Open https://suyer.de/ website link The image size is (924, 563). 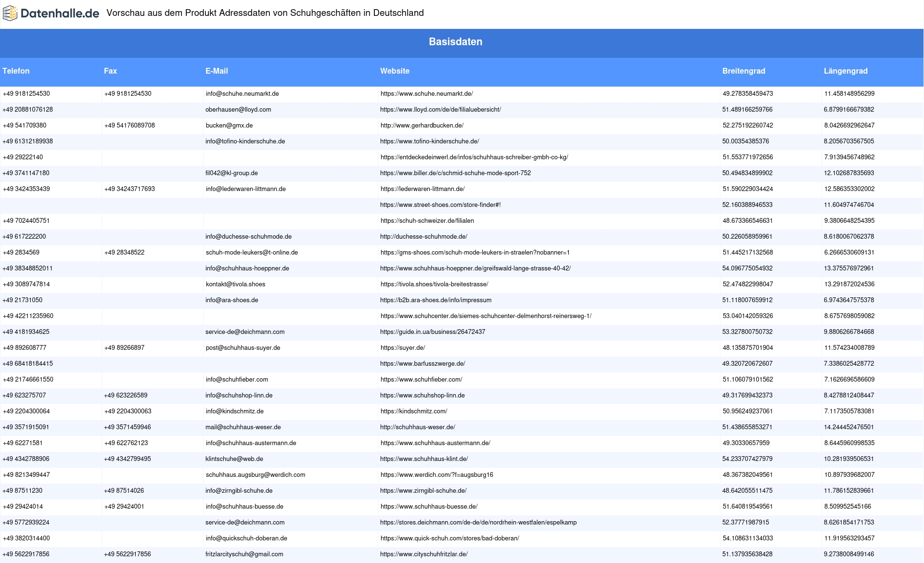click(402, 348)
